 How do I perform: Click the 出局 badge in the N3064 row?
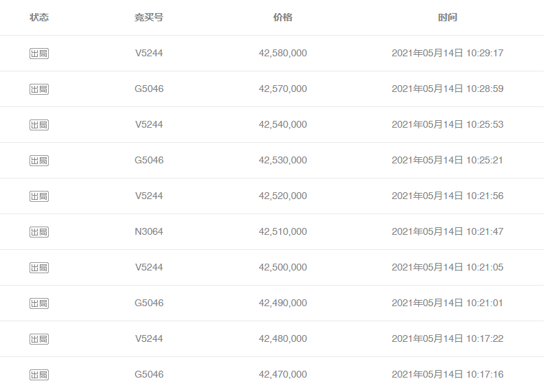(39, 232)
